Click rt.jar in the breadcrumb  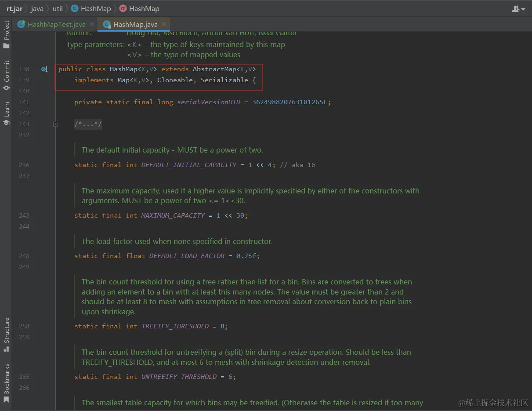coord(14,8)
